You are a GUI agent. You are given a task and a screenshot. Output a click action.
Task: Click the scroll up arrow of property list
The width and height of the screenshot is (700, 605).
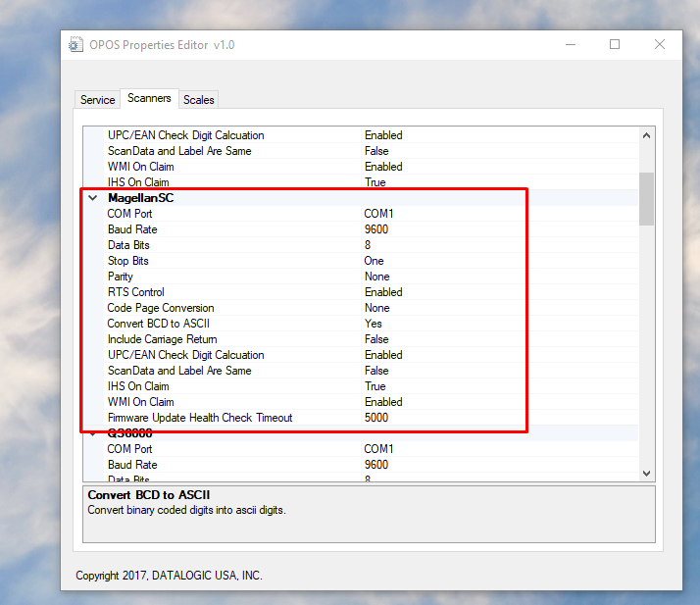pyautogui.click(x=646, y=135)
